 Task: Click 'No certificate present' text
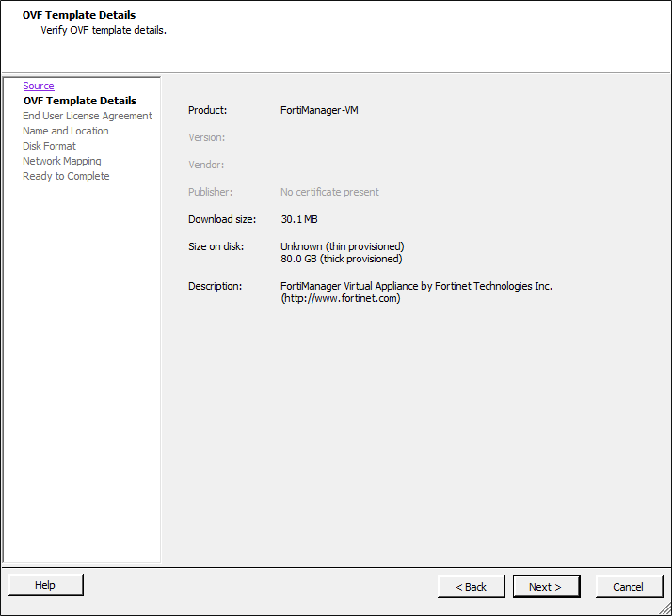pos(329,192)
